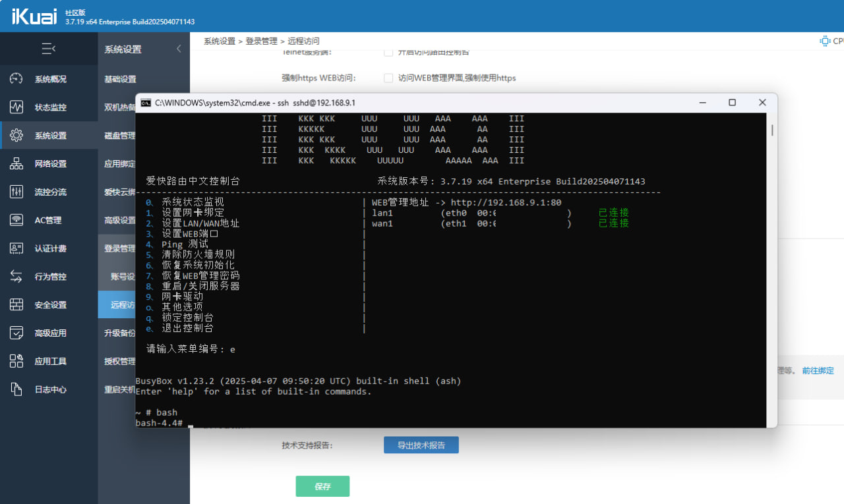
Task: Toggle the 开启访问路由控制台 checkbox
Action: (x=388, y=52)
